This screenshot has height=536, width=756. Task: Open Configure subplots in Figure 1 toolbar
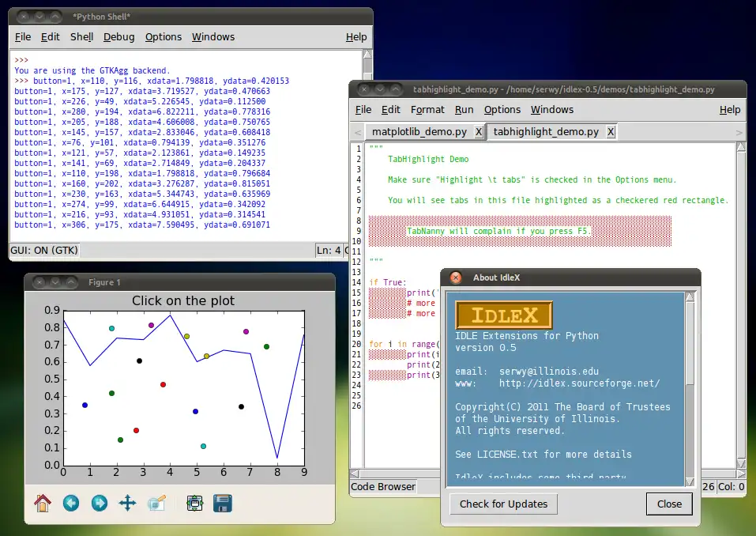click(195, 504)
